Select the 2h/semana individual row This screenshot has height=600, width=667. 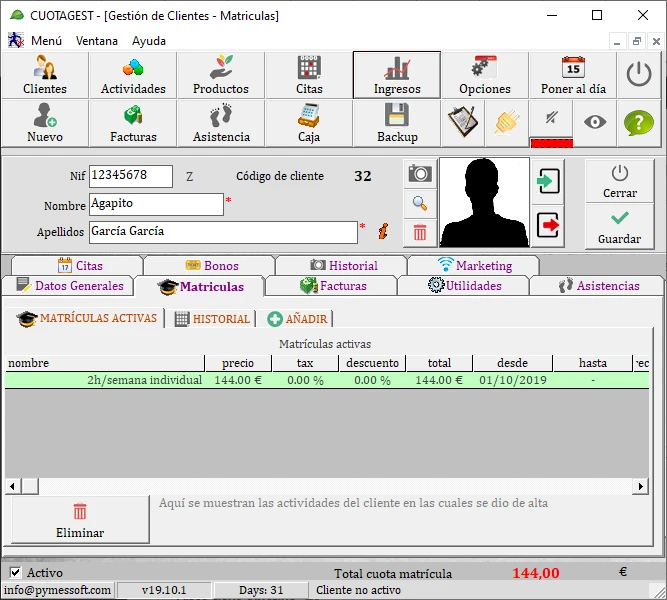[327, 380]
